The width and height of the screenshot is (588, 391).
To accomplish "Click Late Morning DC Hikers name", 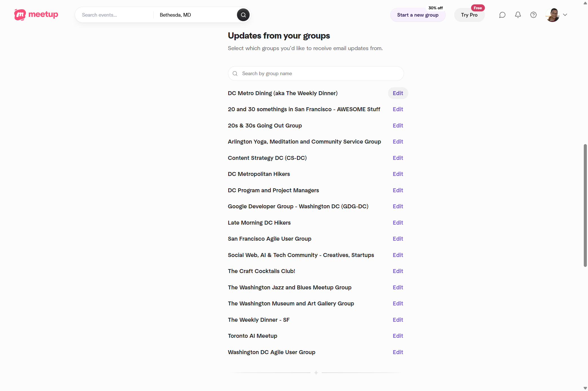I will [259, 223].
